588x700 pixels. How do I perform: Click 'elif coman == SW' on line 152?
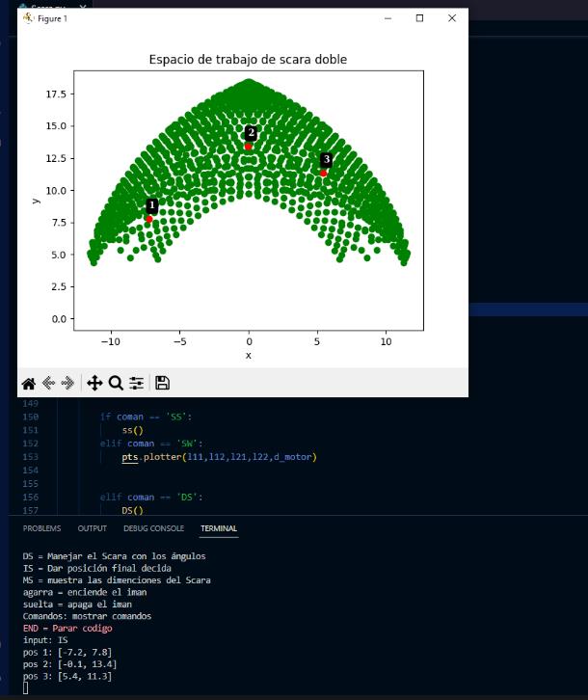click(151, 444)
